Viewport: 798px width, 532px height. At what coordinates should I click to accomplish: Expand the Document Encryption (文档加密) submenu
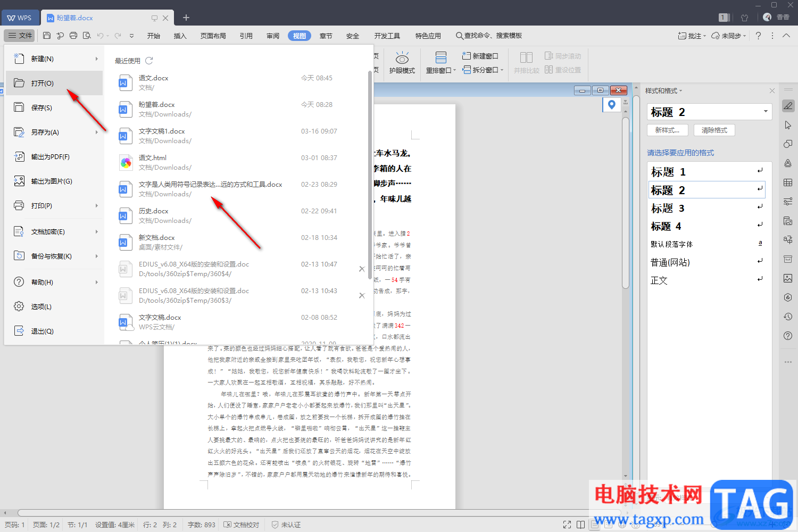point(96,231)
